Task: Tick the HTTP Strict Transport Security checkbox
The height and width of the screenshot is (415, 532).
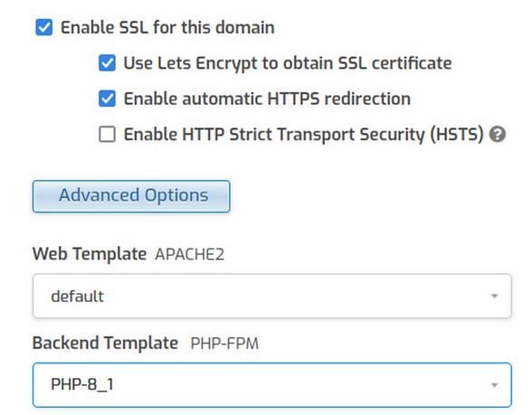Action: point(107,134)
